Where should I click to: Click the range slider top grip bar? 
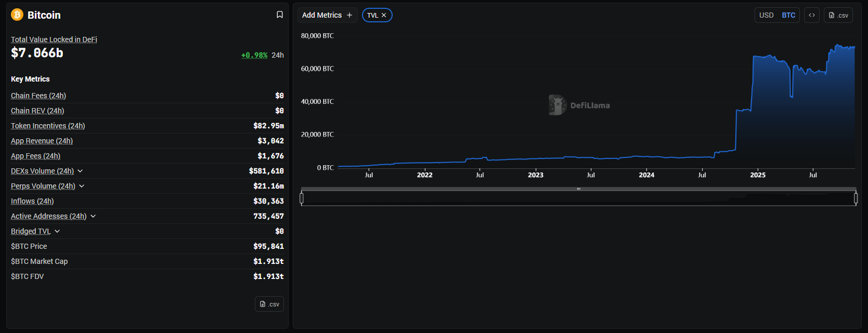click(x=578, y=189)
